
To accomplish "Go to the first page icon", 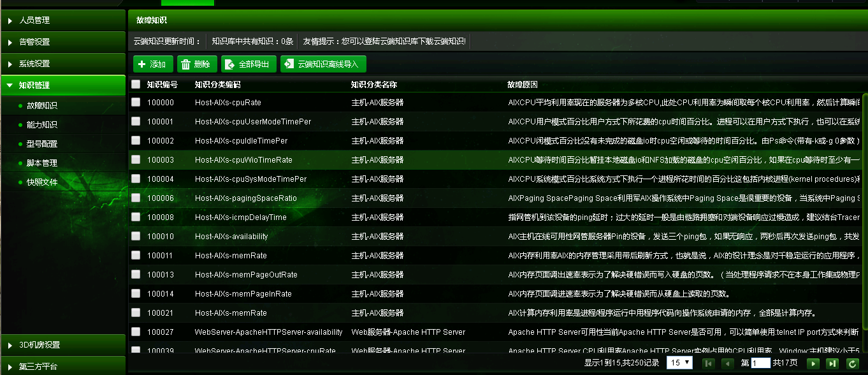I will click(708, 364).
